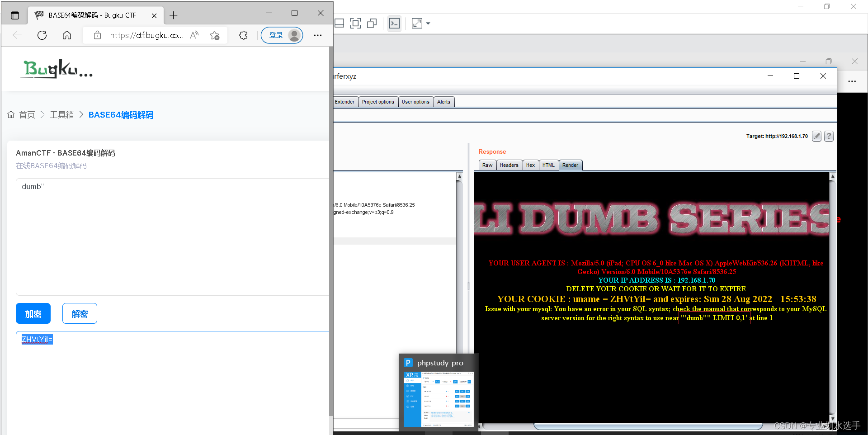
Task: Click the site lock info icon
Action: 97,35
